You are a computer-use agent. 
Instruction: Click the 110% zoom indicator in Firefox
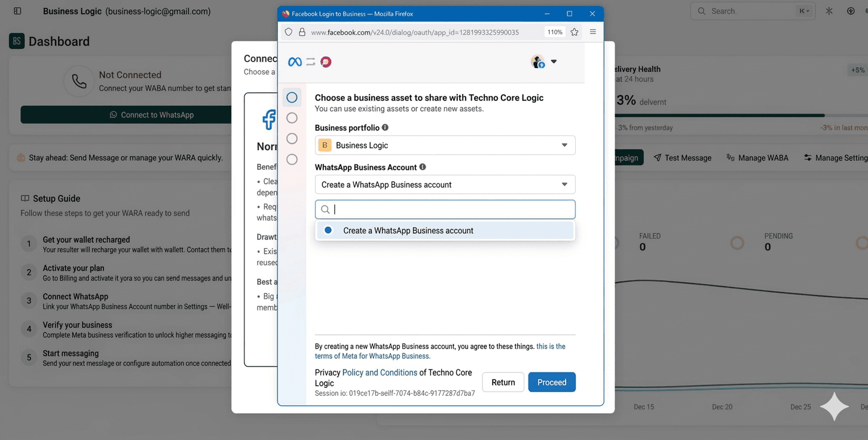tap(555, 32)
